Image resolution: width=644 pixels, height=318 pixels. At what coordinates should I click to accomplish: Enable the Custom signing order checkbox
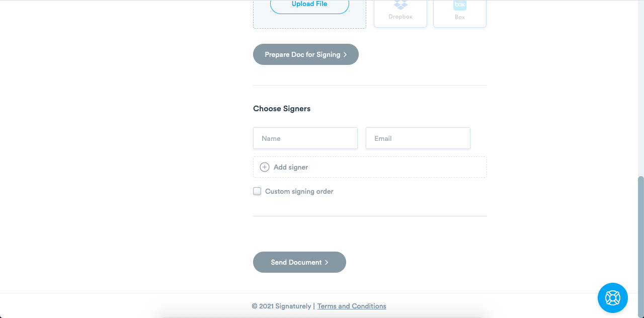pos(257,191)
